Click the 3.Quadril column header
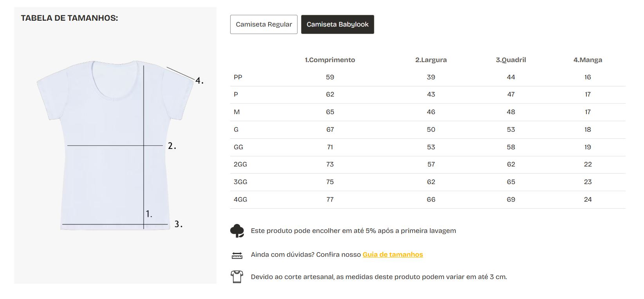Viewport: 644px width, 299px height. coord(511,60)
